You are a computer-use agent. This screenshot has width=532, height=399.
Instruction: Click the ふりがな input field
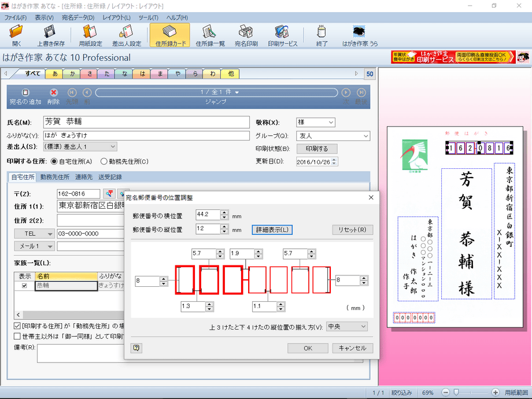(x=146, y=135)
